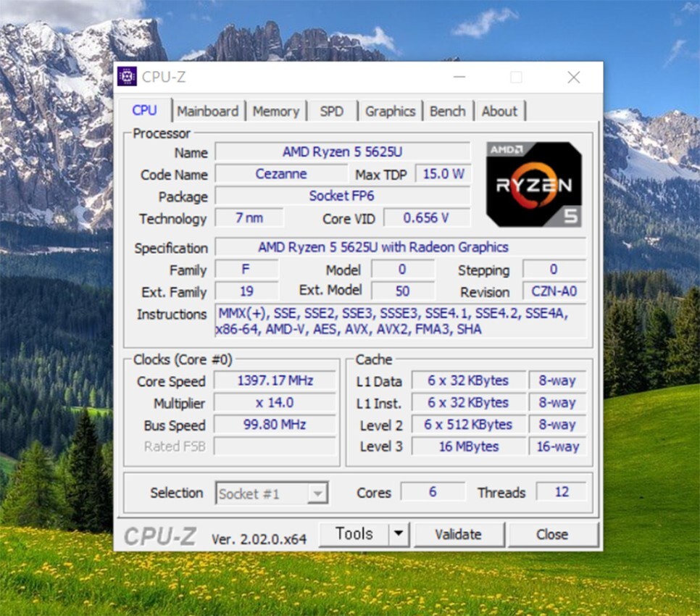Click the Technology value 7 nm
The height and width of the screenshot is (616, 700).
249,218
